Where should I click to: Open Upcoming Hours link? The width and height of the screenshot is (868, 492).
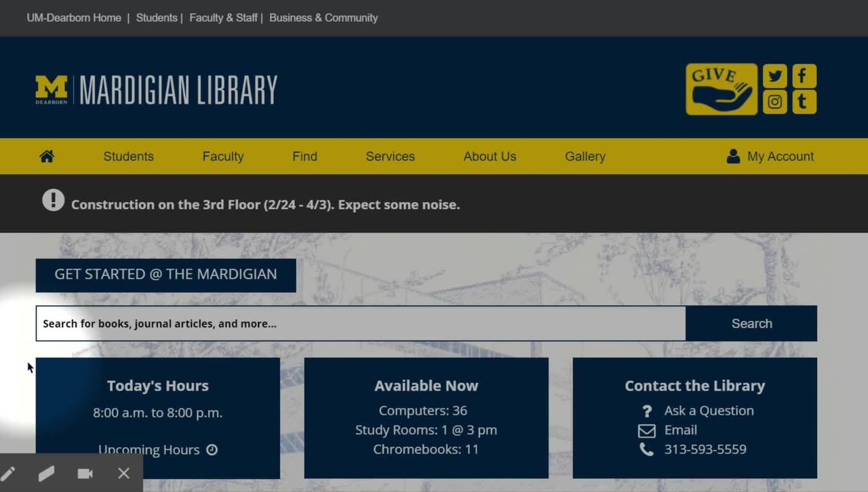pyautogui.click(x=149, y=449)
